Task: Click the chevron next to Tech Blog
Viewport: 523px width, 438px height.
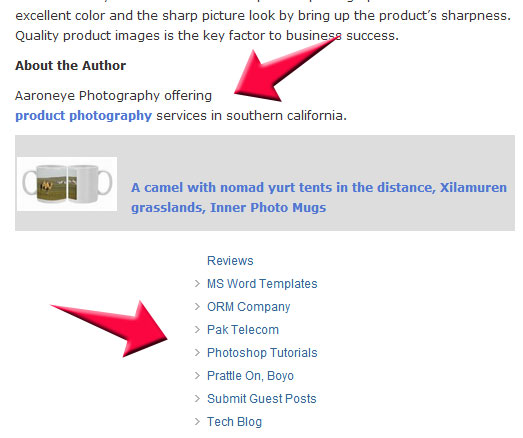Action: click(x=197, y=422)
